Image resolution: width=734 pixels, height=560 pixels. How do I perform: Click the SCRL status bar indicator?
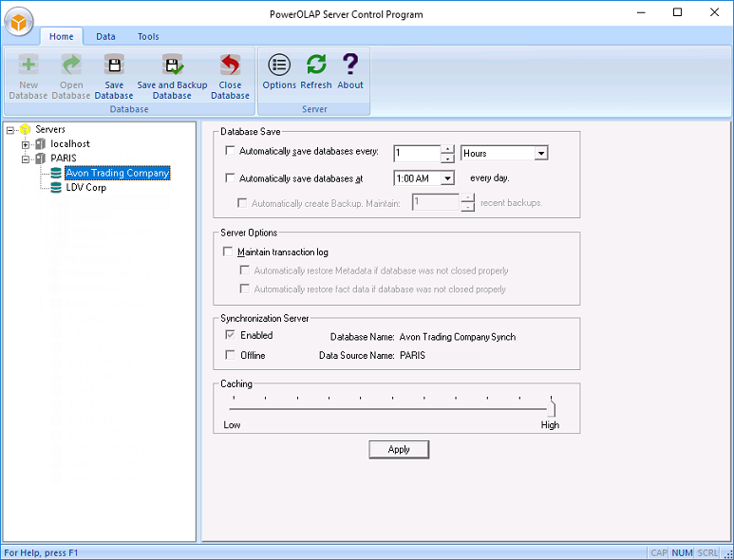(707, 553)
